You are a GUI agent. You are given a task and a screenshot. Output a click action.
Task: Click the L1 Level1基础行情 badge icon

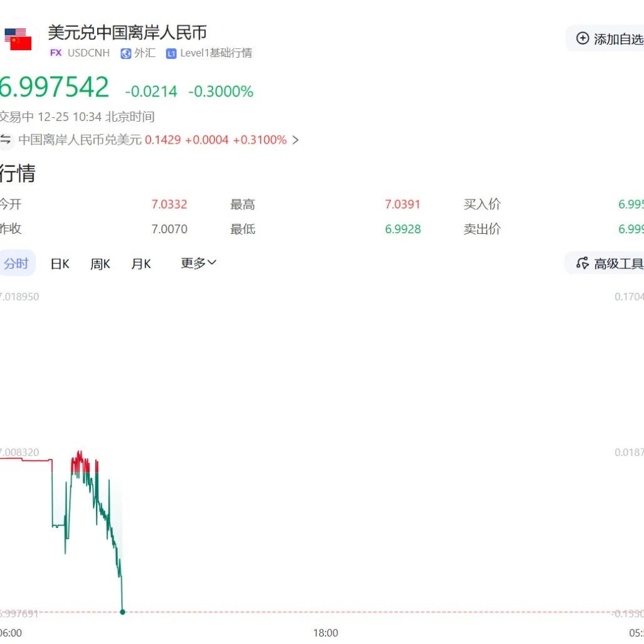click(x=171, y=53)
